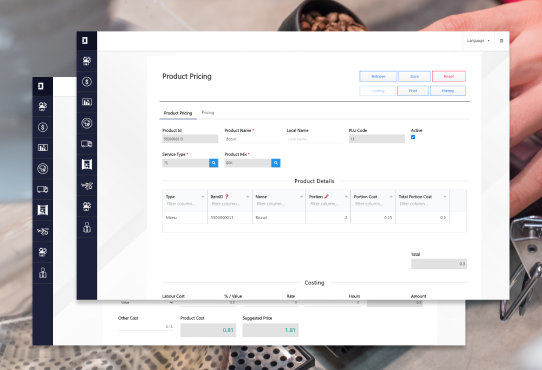
Task: Click the Other Cost field in back window
Action: (146, 326)
